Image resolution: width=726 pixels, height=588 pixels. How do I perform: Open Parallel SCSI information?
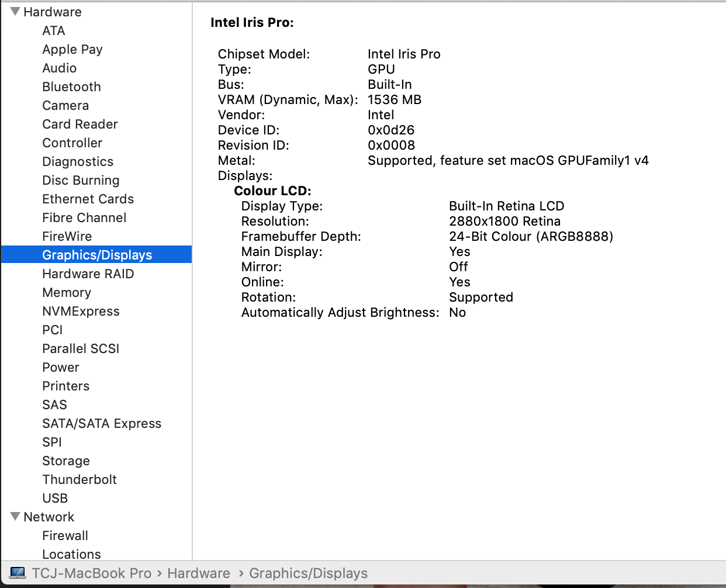tap(81, 348)
